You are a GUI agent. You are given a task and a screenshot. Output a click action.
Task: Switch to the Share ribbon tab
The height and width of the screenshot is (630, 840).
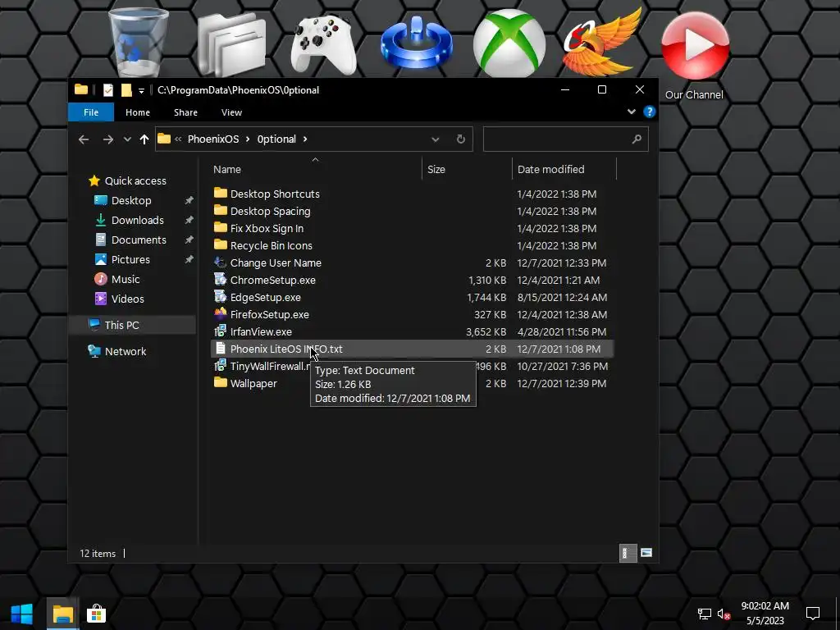tap(186, 112)
